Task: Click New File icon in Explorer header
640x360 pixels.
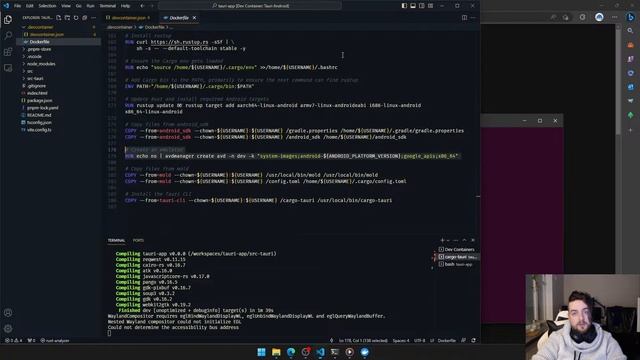Action: click(x=59, y=18)
